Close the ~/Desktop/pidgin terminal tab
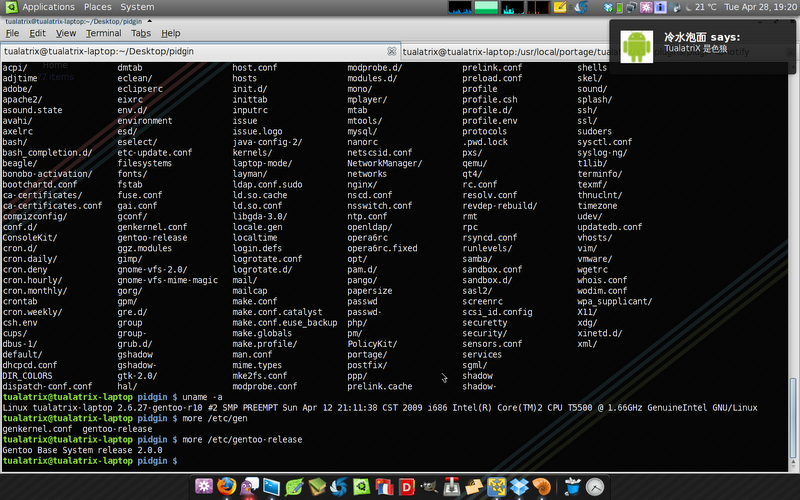 point(391,51)
